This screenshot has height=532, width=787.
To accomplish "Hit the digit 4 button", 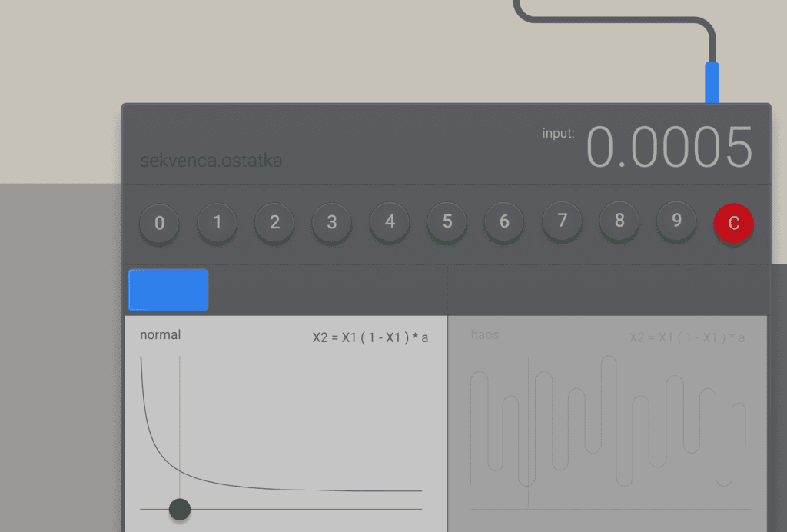I will pyautogui.click(x=390, y=223).
